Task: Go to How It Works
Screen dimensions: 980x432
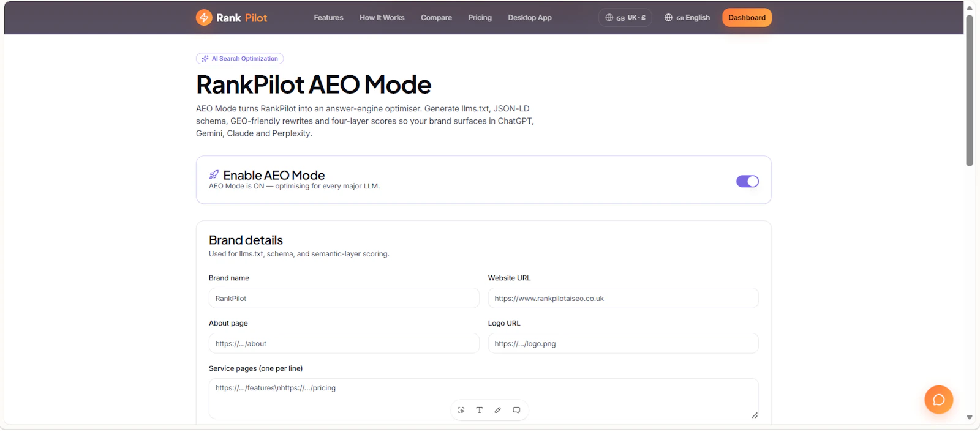Action: coord(382,18)
